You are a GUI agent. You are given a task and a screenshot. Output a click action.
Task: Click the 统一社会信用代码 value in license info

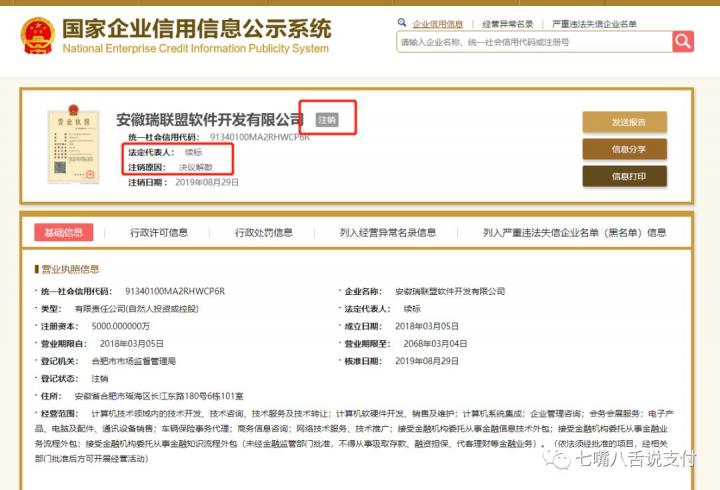(175, 291)
